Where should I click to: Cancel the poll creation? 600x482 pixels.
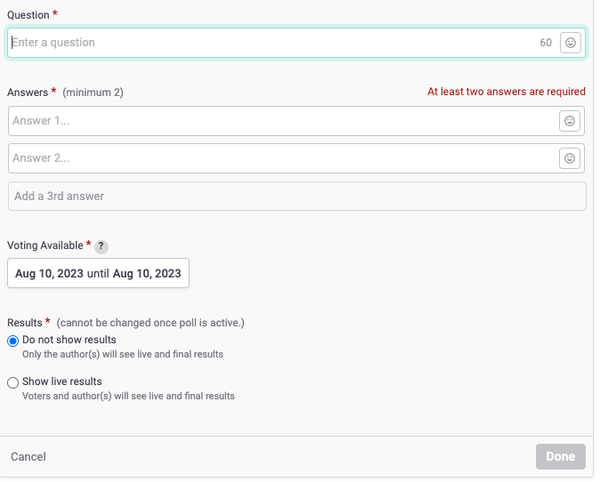tap(28, 456)
